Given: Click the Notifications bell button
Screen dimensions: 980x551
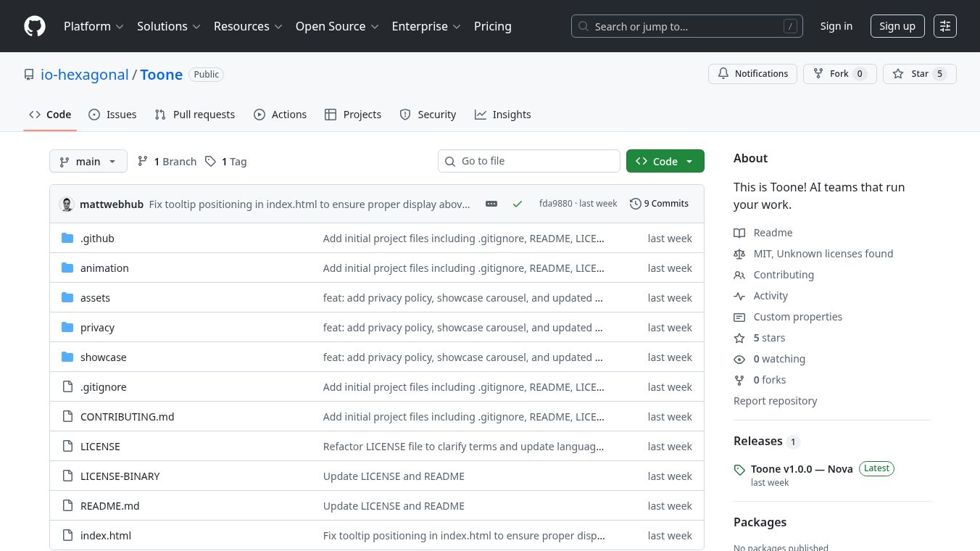Looking at the screenshot, I should 752,74.
